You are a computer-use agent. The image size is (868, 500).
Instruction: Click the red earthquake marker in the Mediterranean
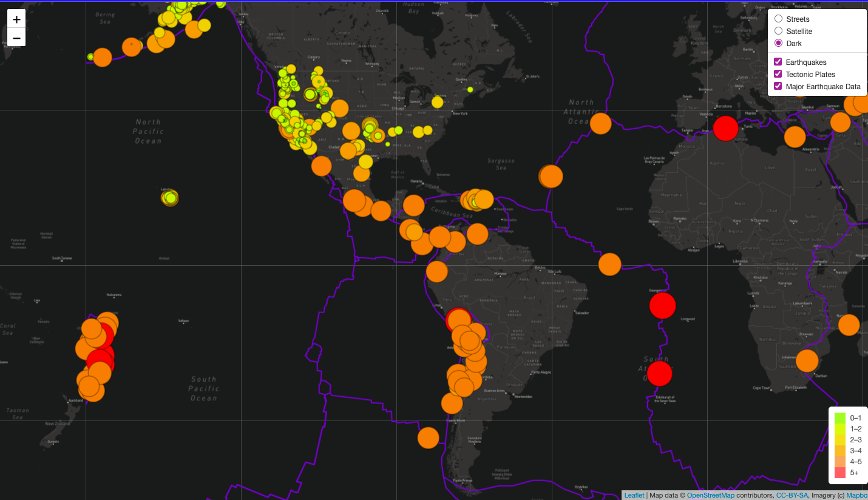[725, 128]
